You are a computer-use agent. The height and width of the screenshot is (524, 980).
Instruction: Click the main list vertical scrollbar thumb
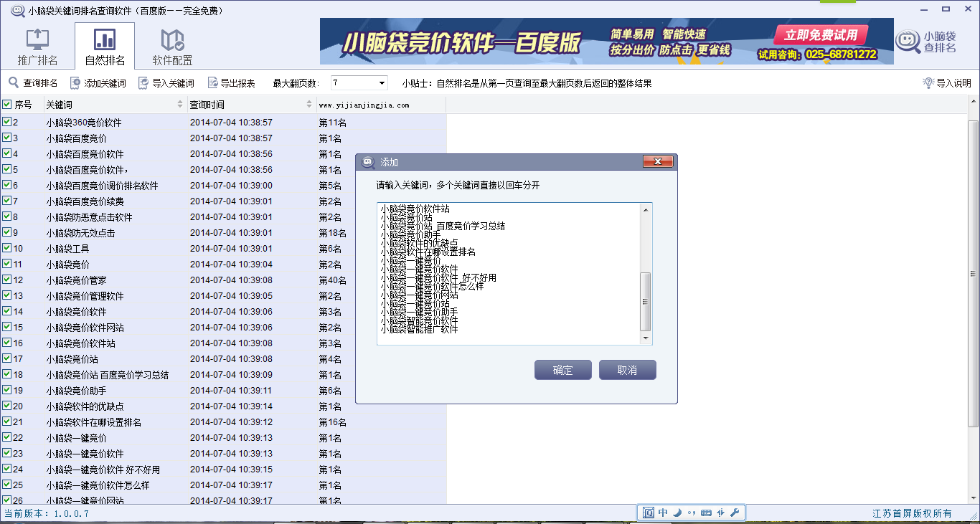click(974, 274)
